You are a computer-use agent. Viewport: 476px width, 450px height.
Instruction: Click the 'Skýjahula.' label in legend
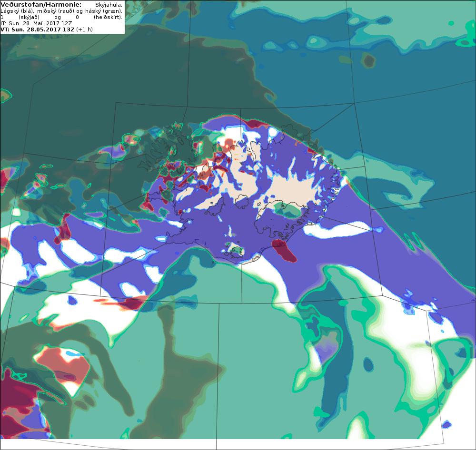click(x=109, y=5)
